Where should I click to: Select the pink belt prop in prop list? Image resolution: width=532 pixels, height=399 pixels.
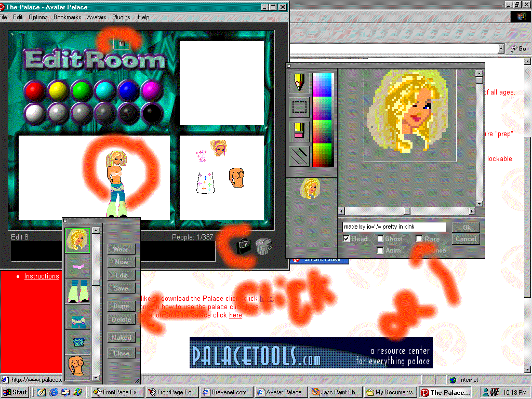tap(77, 266)
